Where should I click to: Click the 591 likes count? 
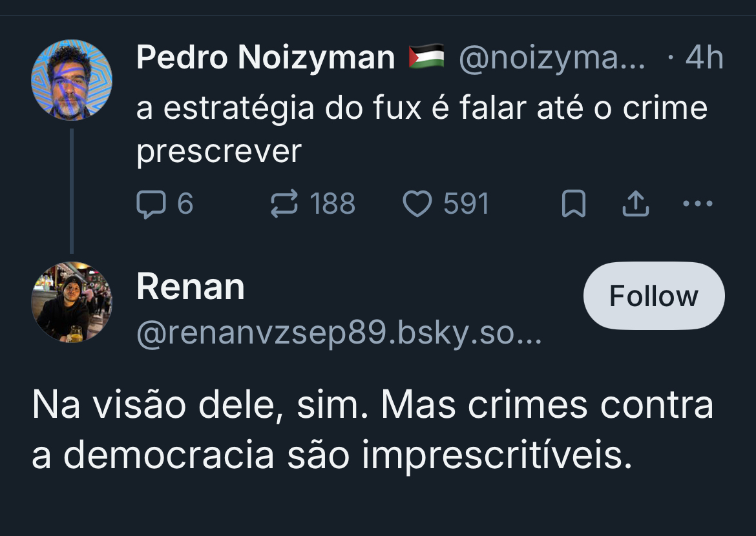point(466,205)
